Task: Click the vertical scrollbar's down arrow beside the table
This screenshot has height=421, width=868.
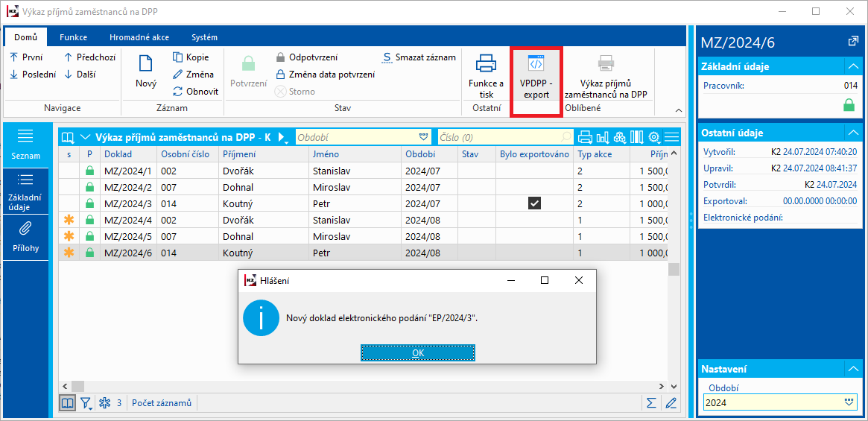Action: (x=673, y=385)
